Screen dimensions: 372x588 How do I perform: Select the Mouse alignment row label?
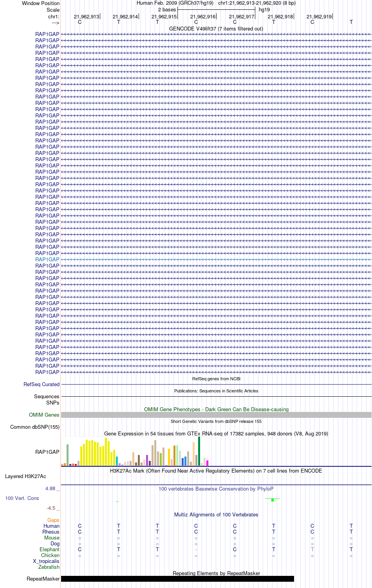tap(52, 538)
